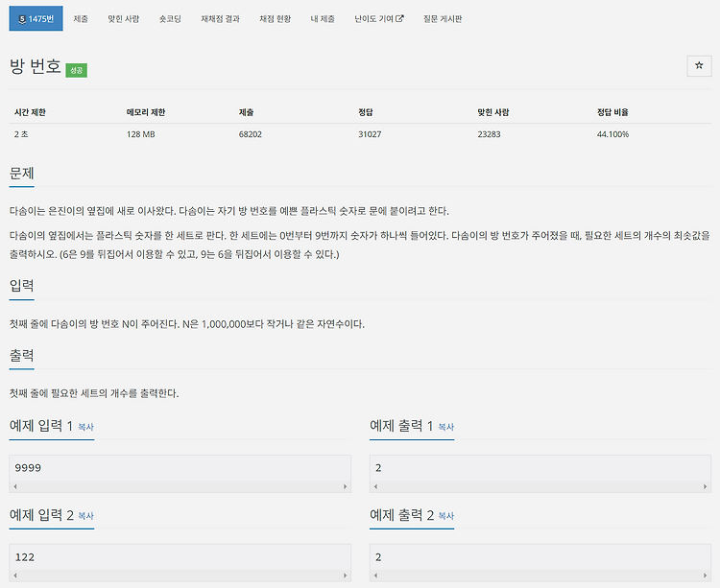This screenshot has height=588, width=720.
Task: Click the 맞힌 사람 table column header
Action: pos(493,112)
